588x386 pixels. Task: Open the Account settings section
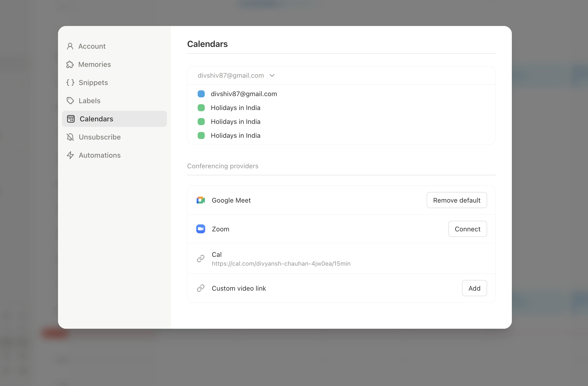click(x=114, y=46)
